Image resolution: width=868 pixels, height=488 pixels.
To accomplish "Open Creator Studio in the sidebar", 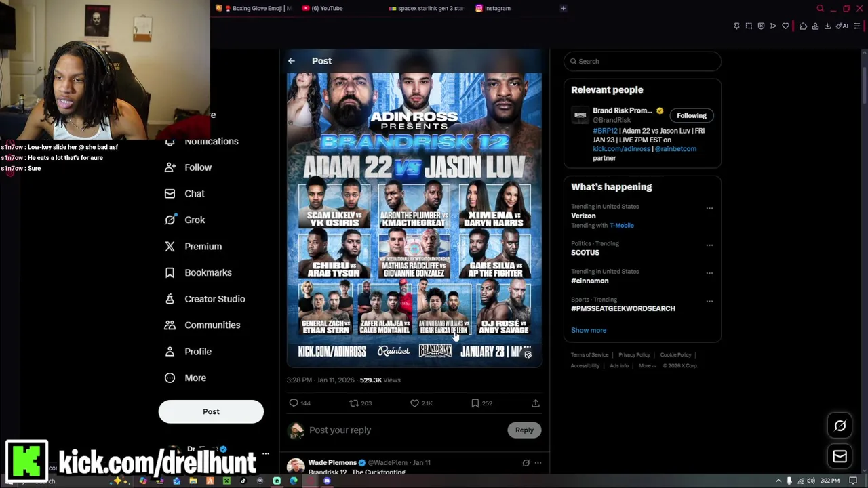I will click(x=205, y=299).
